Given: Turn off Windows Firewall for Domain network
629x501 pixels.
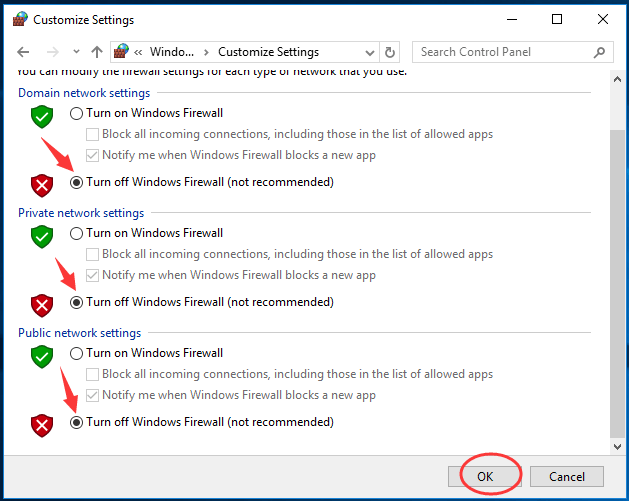Looking at the screenshot, I should pyautogui.click(x=76, y=183).
